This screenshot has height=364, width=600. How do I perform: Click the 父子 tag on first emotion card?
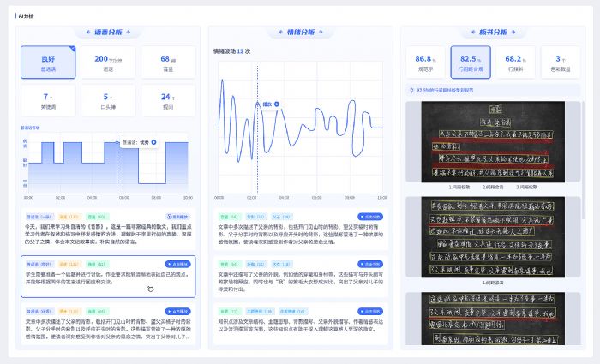tap(282, 217)
